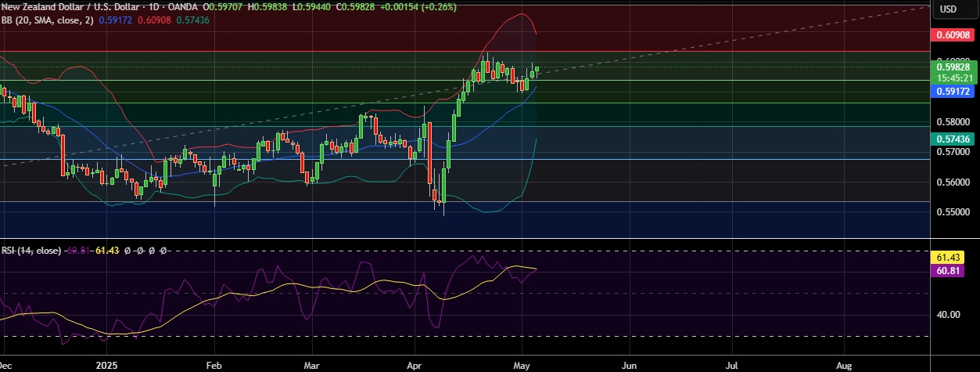Click the yellow 61.43 value in RSI legend
Viewport: 980px width, 372px height.
(x=106, y=251)
